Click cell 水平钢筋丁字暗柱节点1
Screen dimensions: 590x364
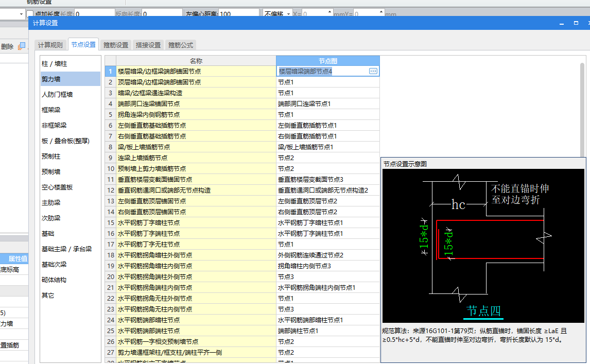pos(328,223)
